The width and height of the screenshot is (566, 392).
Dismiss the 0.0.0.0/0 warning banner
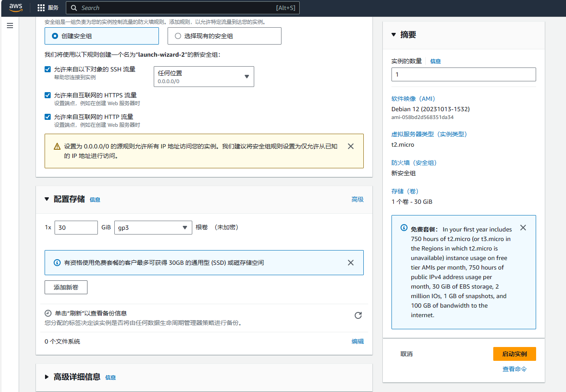(x=351, y=146)
